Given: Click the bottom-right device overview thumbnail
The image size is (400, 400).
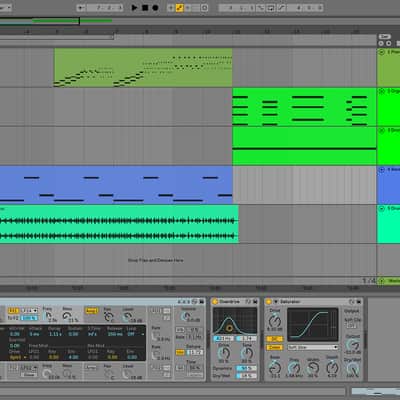Looking at the screenshot, I should (375, 392).
